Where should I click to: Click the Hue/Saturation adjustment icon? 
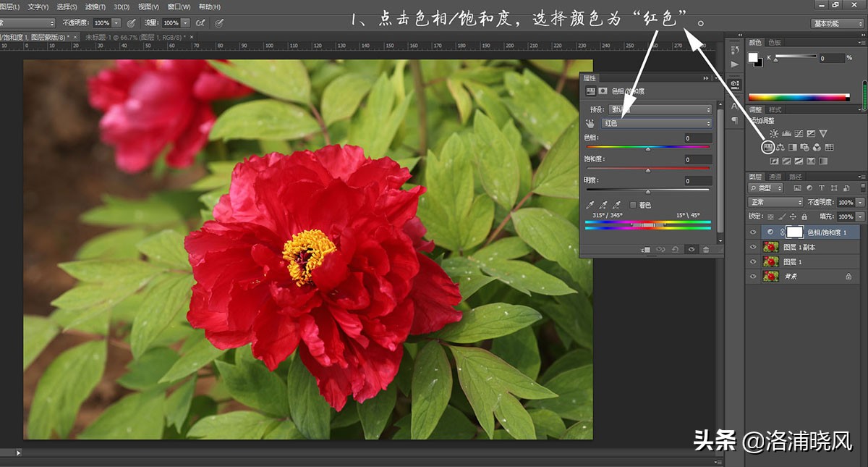click(768, 148)
